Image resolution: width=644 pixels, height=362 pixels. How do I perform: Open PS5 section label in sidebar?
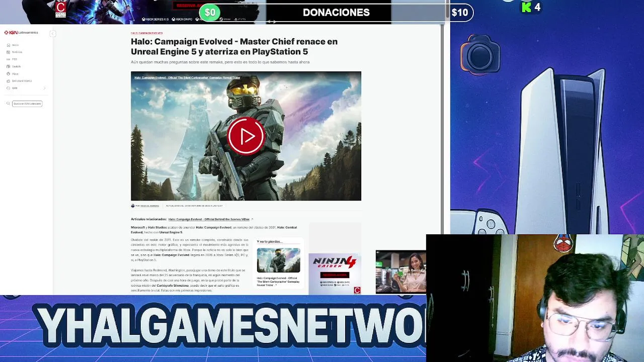tap(15, 59)
